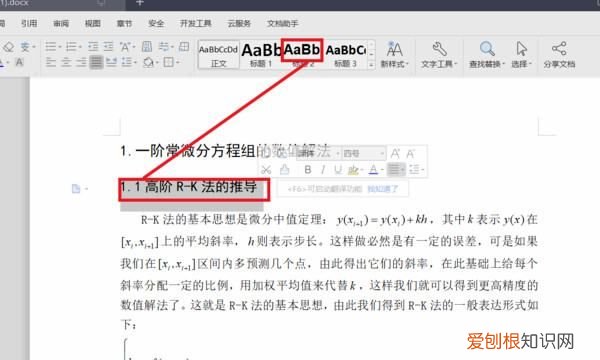
Task: Open the 安全 ribbon tab
Action: tap(156, 23)
